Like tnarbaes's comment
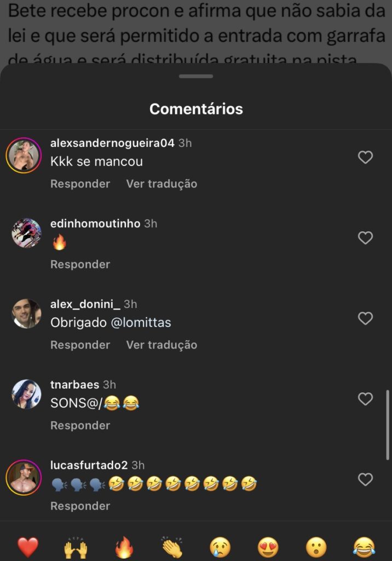The width and height of the screenshot is (392, 561). [x=365, y=399]
